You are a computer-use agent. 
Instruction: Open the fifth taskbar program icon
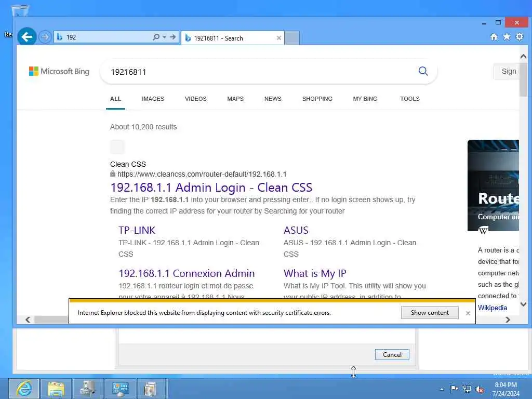[x=152, y=389]
